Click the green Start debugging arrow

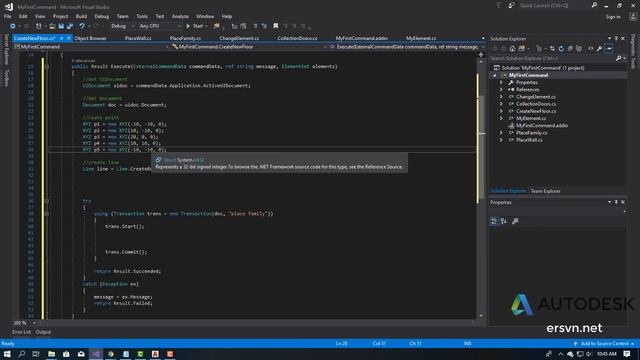click(188, 26)
